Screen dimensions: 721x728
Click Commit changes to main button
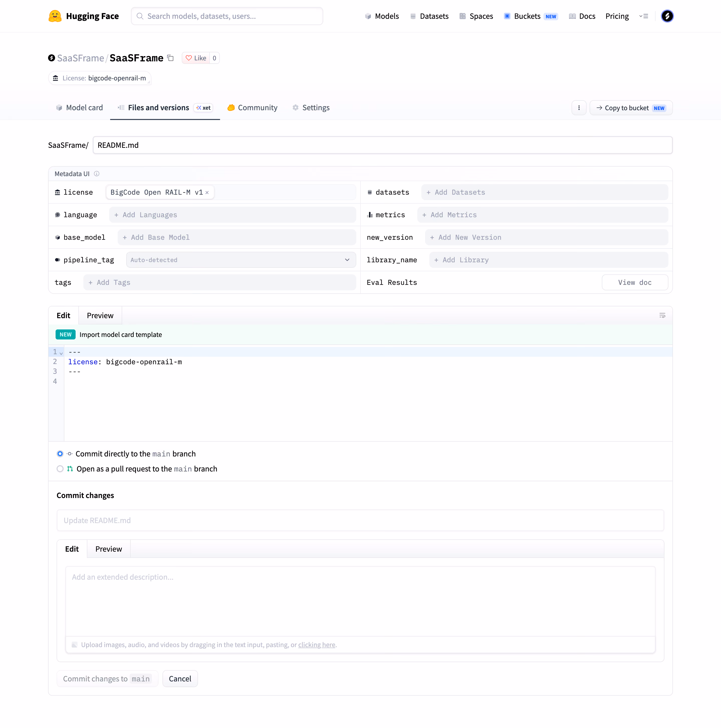pyautogui.click(x=107, y=679)
